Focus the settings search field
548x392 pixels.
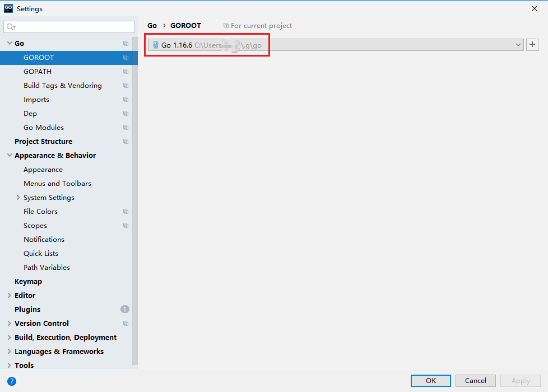point(69,27)
